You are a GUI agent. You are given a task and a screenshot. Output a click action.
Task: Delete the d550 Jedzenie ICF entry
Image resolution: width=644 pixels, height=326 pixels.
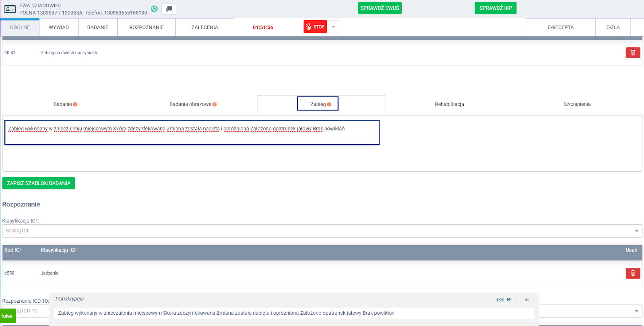pos(633,273)
